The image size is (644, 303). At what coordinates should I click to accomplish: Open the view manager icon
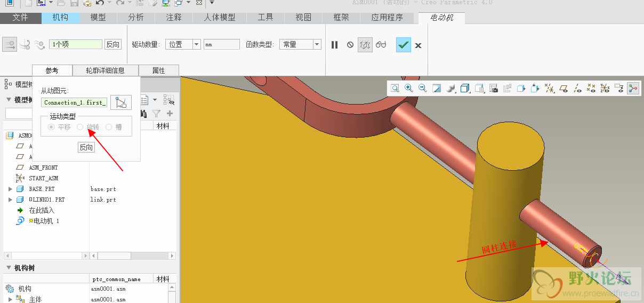point(479,88)
